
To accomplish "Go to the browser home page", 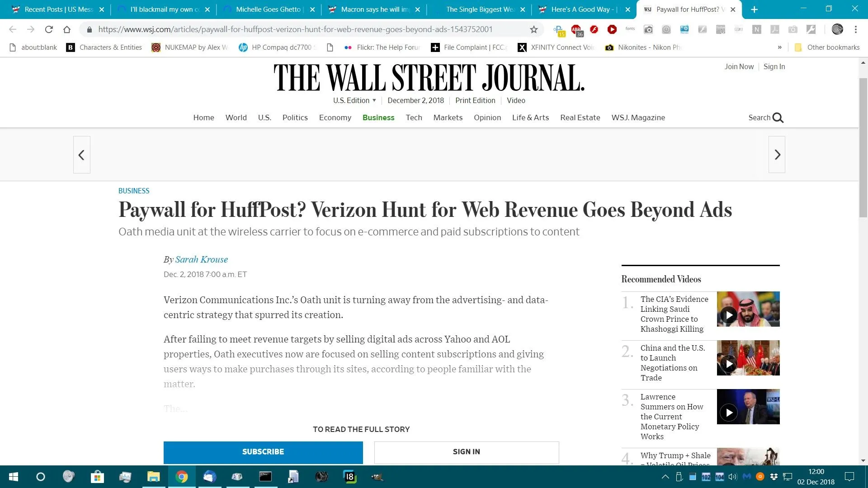I will coord(67,29).
